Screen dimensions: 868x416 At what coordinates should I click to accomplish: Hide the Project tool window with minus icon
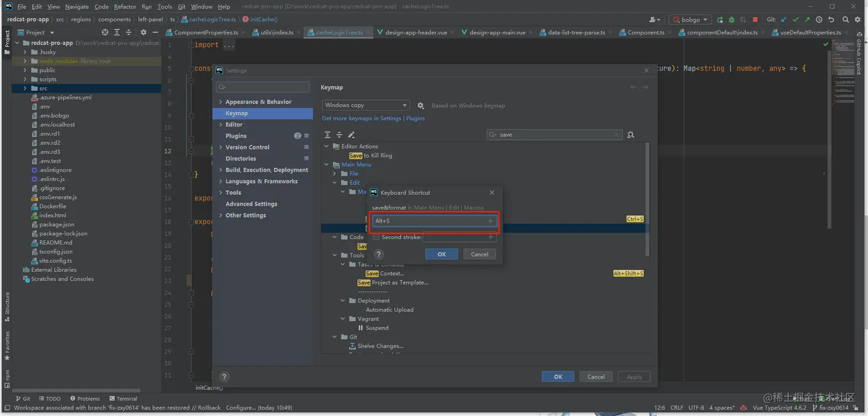tap(154, 33)
